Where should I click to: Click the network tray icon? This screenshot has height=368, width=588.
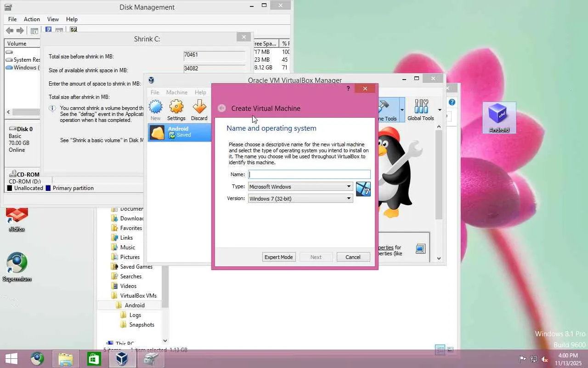[534, 359]
